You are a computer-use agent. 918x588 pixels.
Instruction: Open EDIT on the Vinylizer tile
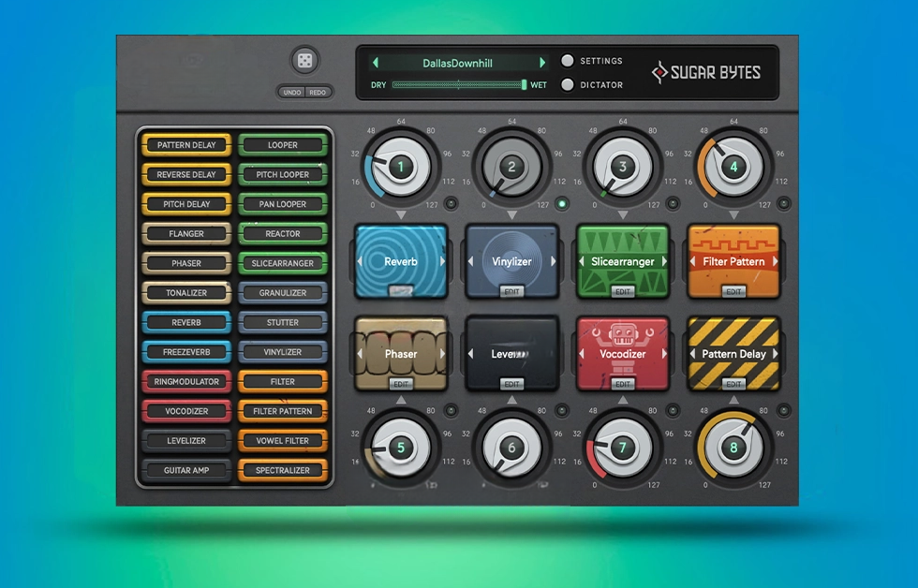pos(511,291)
